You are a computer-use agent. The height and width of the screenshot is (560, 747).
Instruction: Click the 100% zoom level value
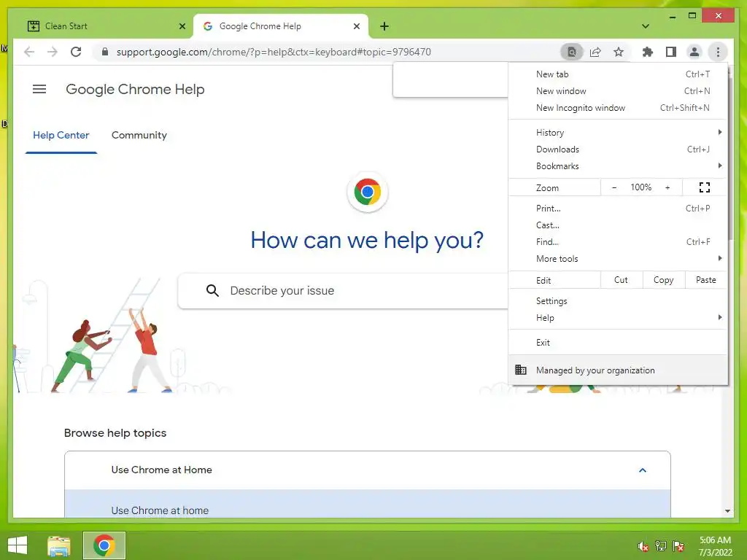click(x=640, y=187)
